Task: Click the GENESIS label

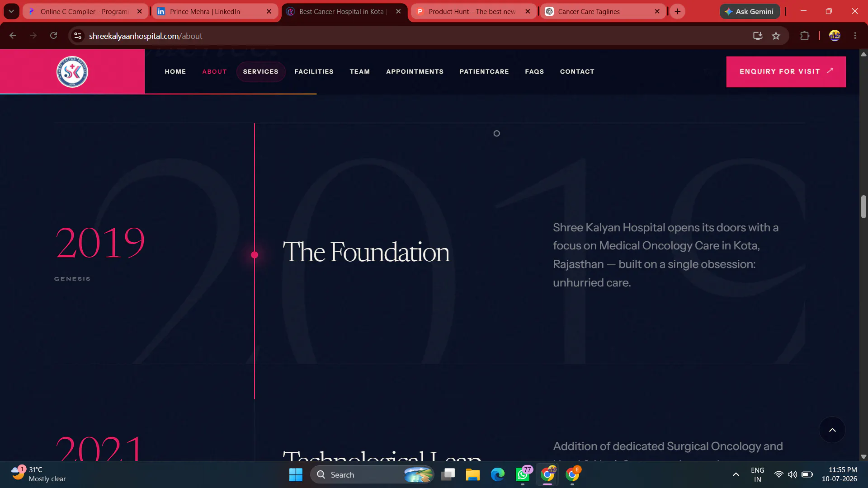Action: pyautogui.click(x=72, y=279)
